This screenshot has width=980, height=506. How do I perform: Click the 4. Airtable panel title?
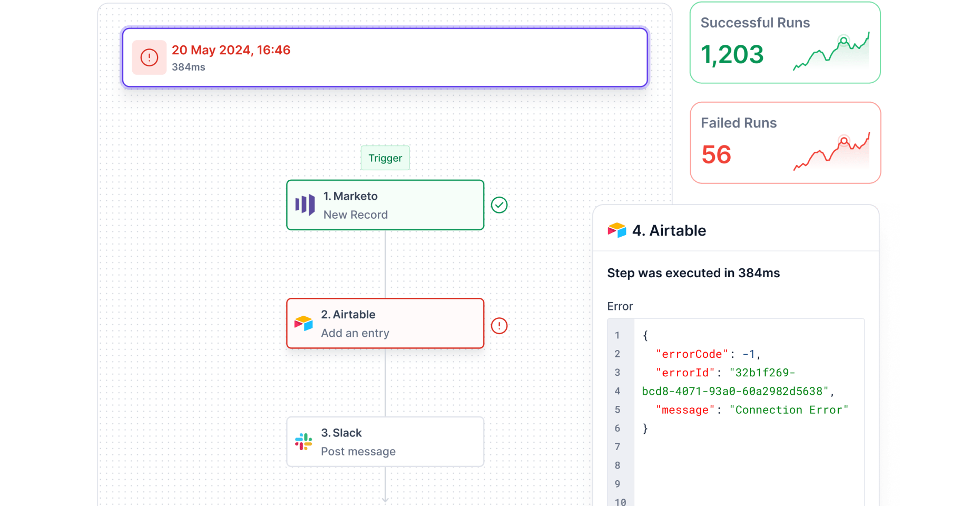coord(669,231)
